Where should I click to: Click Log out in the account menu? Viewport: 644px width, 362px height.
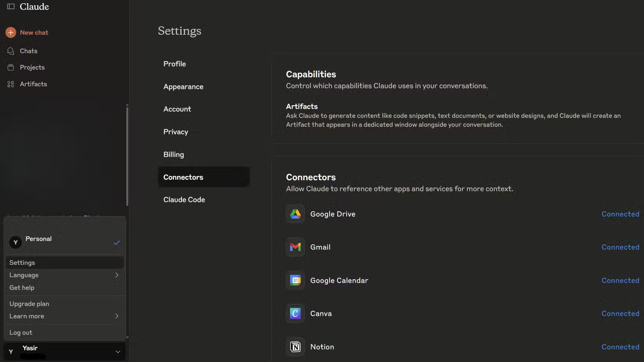coord(20,332)
